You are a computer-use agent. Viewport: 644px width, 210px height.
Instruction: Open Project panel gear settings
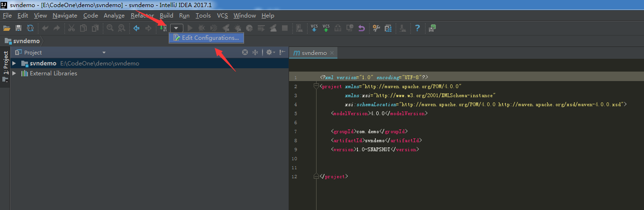(270, 52)
